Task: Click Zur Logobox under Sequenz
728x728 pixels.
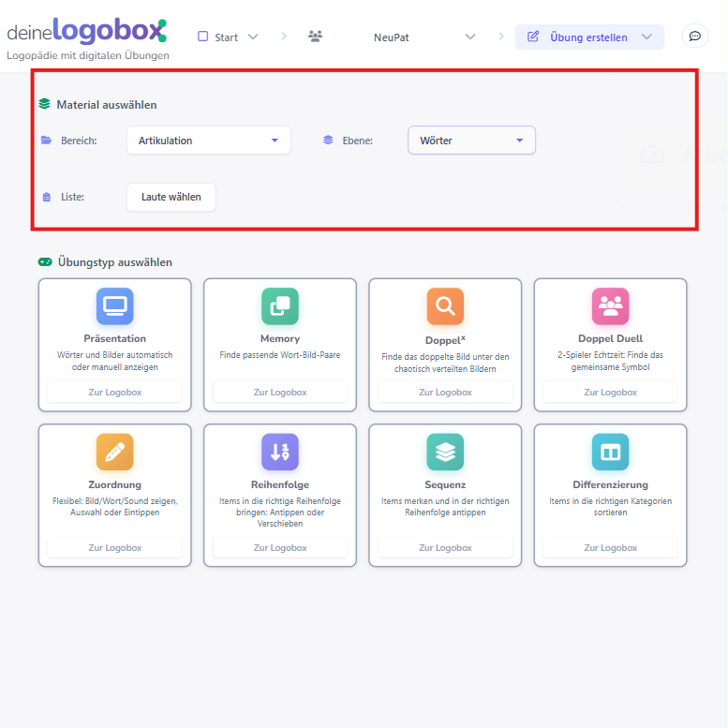Action: [x=445, y=547]
